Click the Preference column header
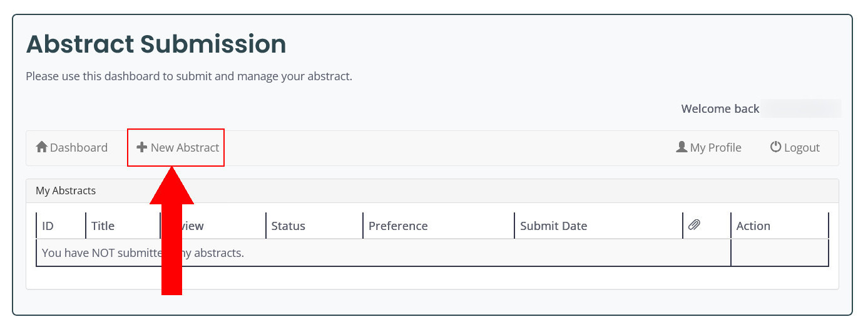Image resolution: width=868 pixels, height=329 pixels. coord(398,226)
